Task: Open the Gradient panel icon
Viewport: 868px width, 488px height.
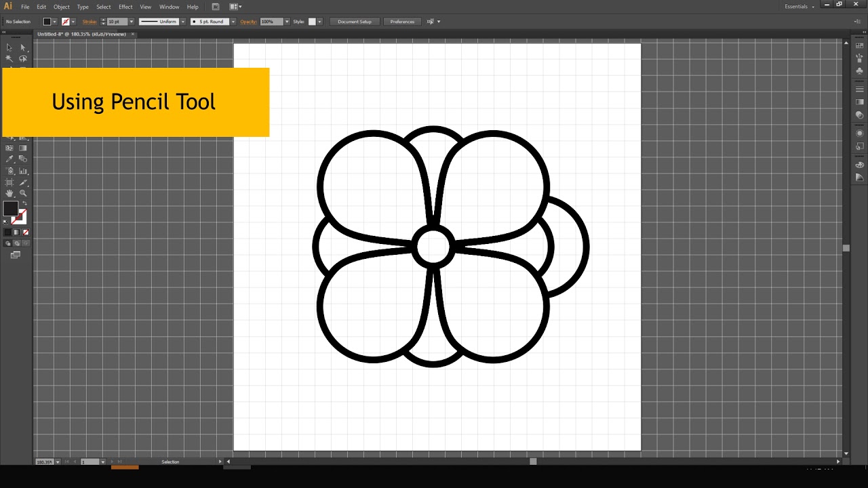Action: [x=859, y=102]
